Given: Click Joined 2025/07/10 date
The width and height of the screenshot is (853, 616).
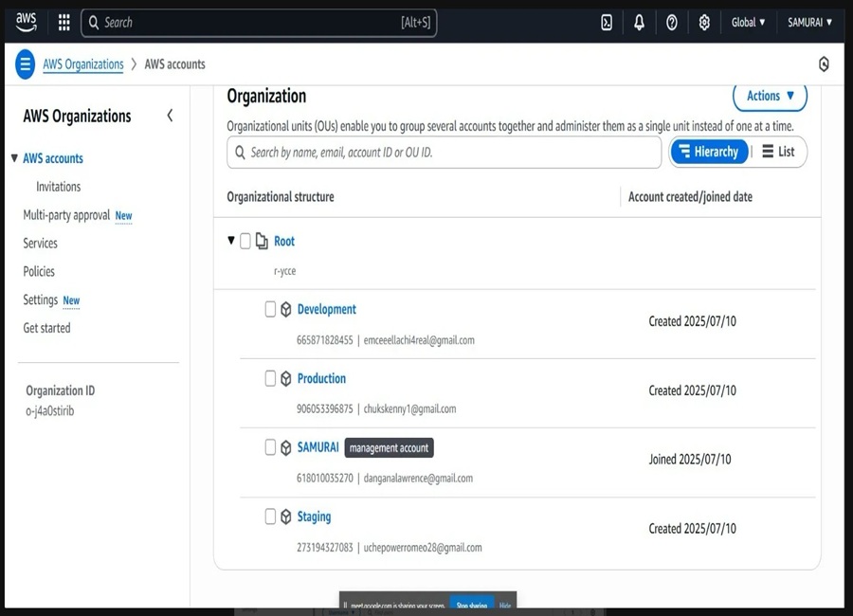Looking at the screenshot, I should point(690,460).
